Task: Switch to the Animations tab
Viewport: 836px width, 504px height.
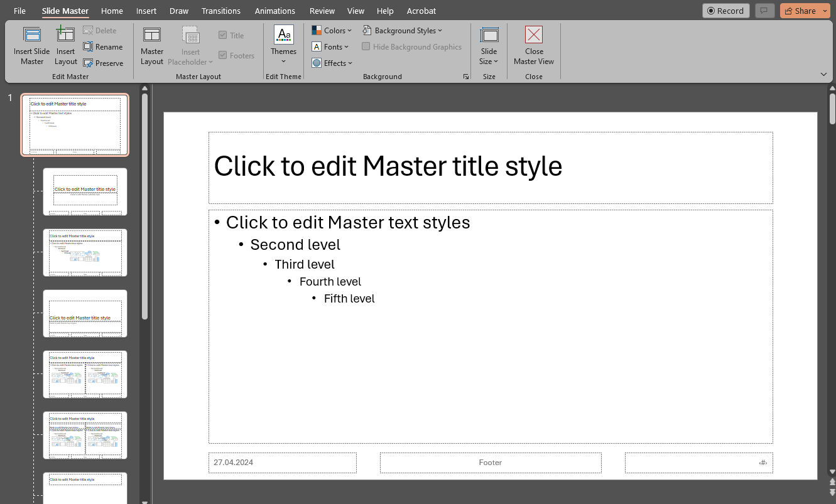Action: click(274, 11)
